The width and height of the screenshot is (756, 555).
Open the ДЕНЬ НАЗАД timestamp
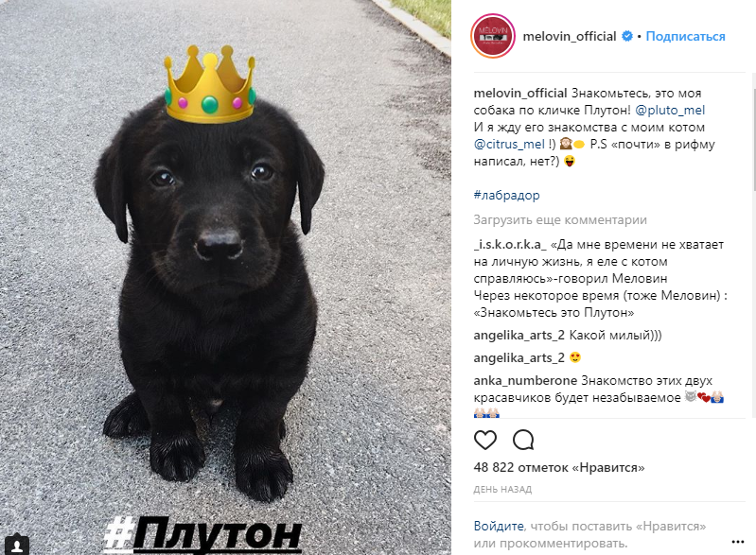click(502, 490)
